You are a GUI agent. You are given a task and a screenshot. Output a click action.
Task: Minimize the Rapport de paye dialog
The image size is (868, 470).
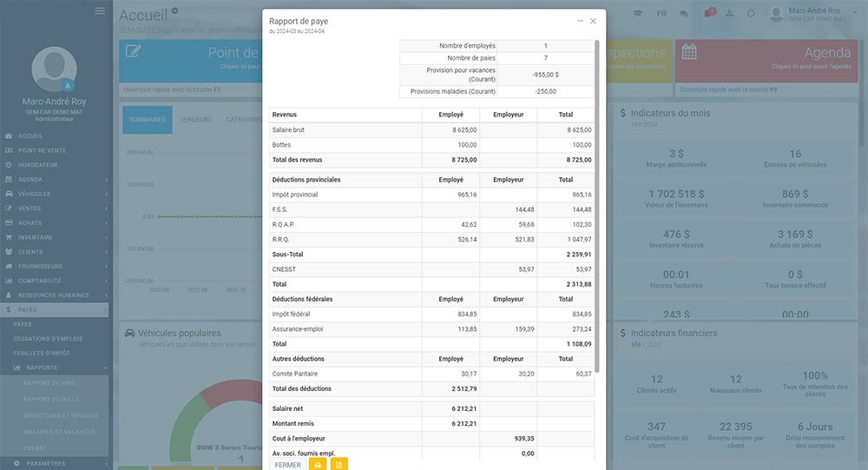[579, 21]
